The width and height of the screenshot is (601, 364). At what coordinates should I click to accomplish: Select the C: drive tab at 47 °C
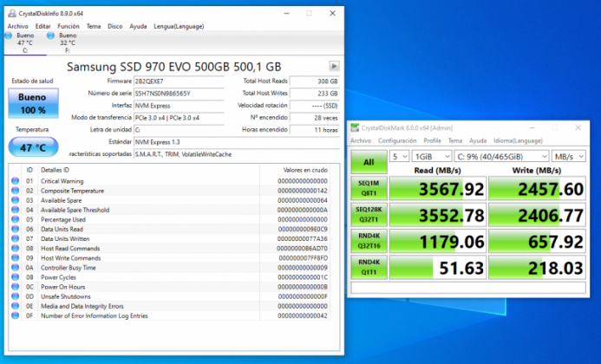coord(25,43)
